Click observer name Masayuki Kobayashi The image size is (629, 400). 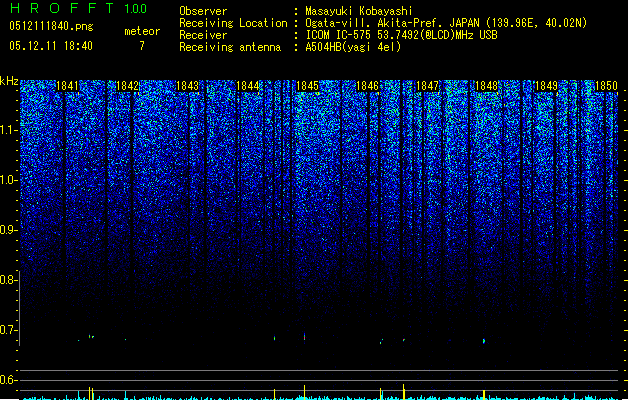(x=359, y=11)
